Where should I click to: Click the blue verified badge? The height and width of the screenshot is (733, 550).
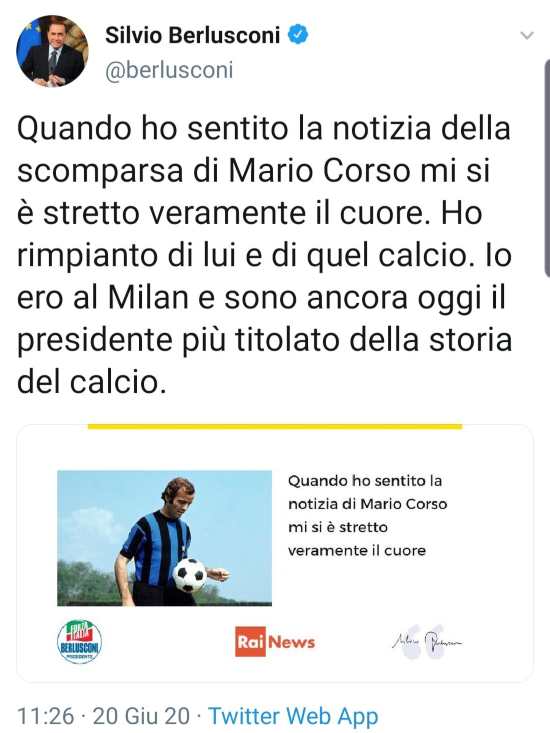(298, 35)
